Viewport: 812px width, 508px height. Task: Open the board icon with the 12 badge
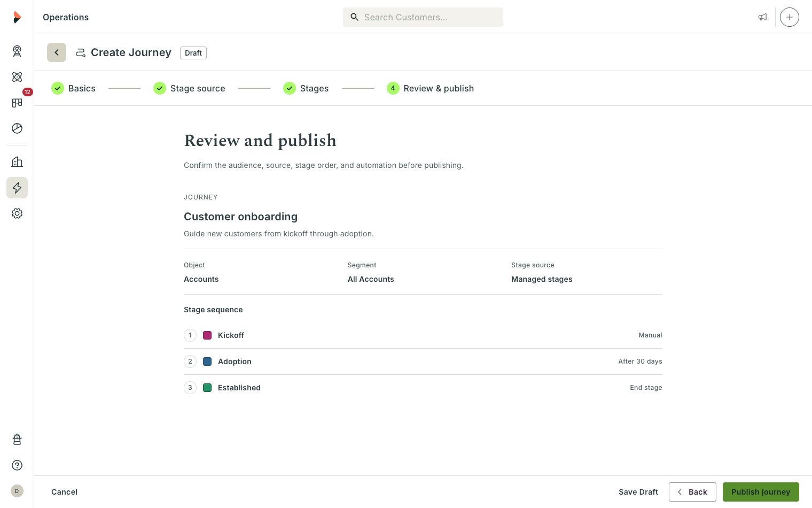[17, 103]
